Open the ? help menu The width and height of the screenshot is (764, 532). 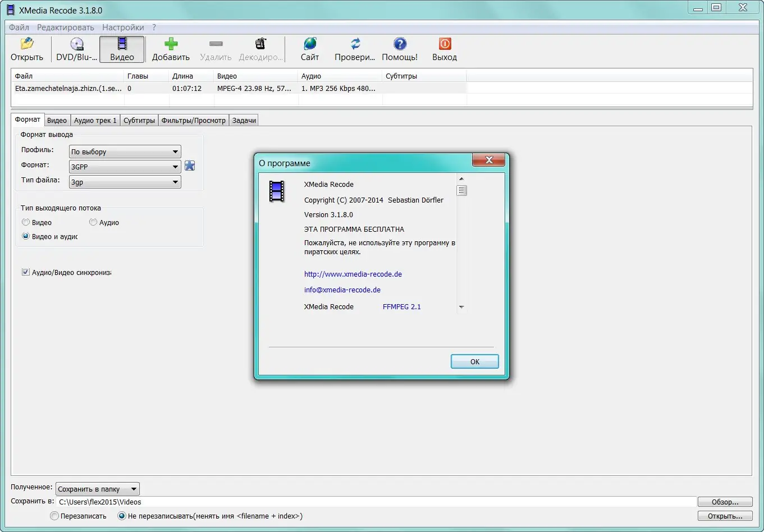(154, 27)
